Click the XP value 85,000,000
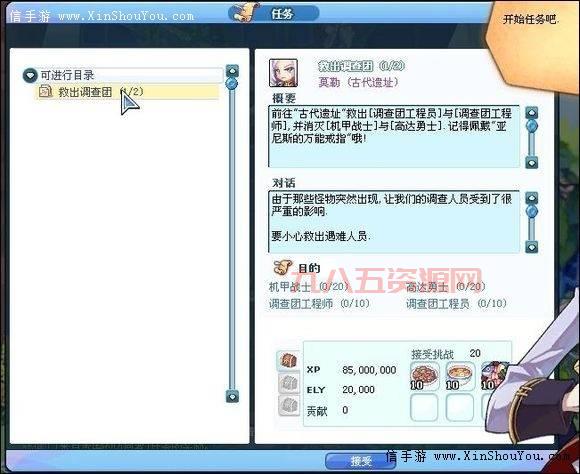 pos(369,370)
